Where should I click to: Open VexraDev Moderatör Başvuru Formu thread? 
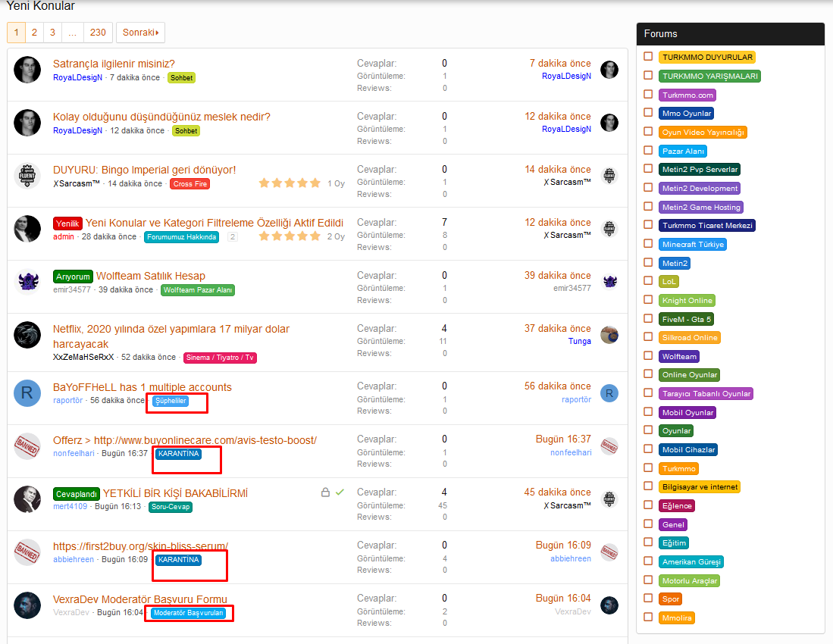139,599
